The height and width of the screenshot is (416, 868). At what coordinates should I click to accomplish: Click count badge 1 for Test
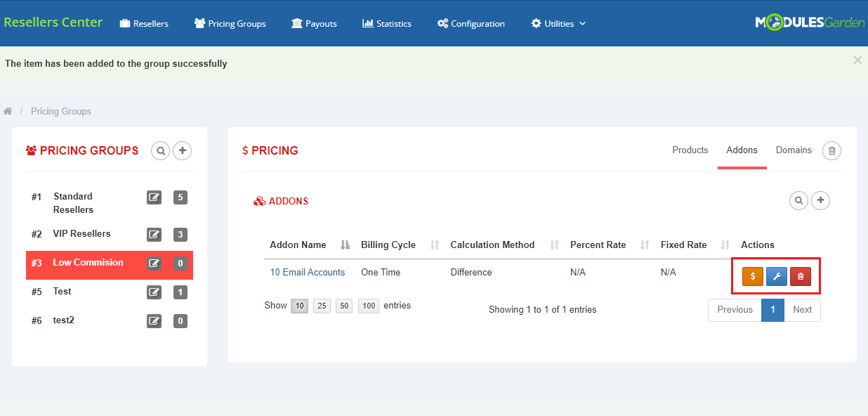180,292
